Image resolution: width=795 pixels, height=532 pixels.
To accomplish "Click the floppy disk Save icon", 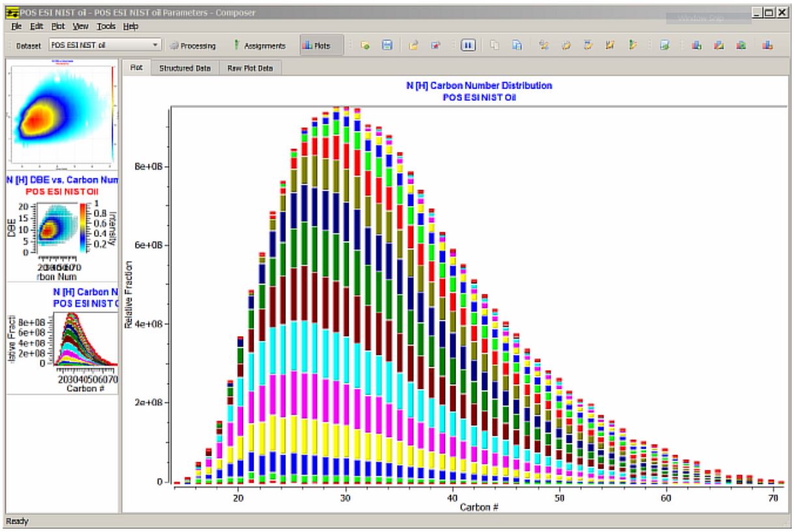I will 386,46.
